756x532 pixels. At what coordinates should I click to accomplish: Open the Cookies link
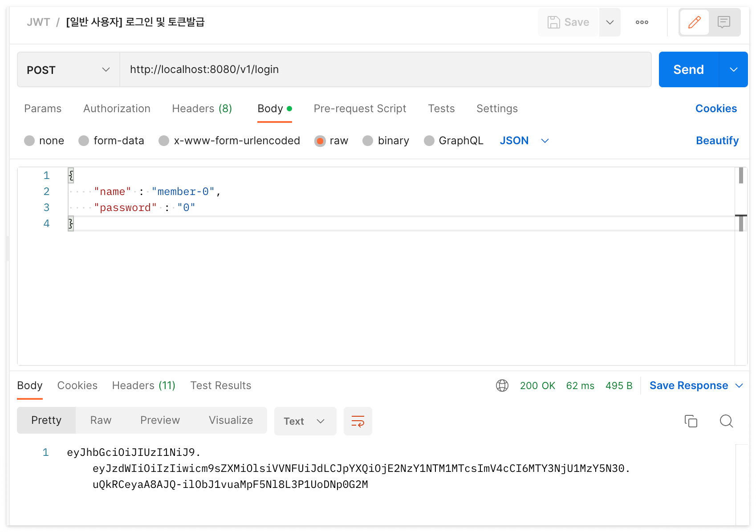(716, 109)
